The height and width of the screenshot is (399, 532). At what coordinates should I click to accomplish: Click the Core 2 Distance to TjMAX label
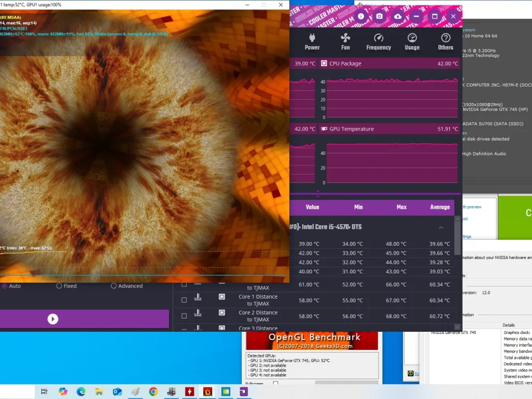click(x=258, y=316)
